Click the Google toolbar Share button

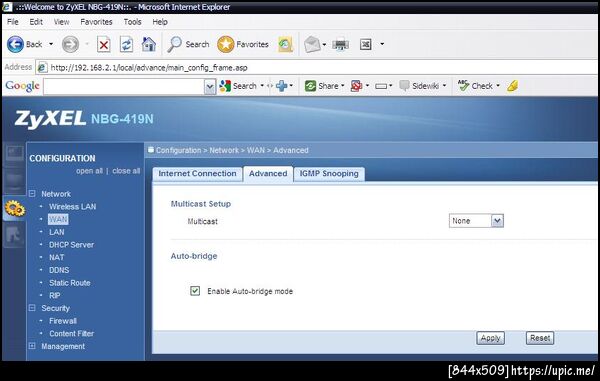(x=321, y=86)
